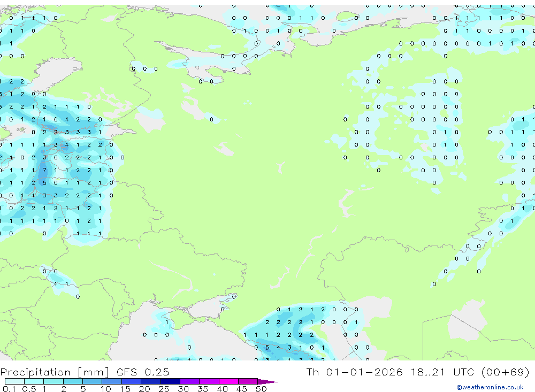
Task: Select the 10–15 mm legend color swatch
Action: click(112, 381)
